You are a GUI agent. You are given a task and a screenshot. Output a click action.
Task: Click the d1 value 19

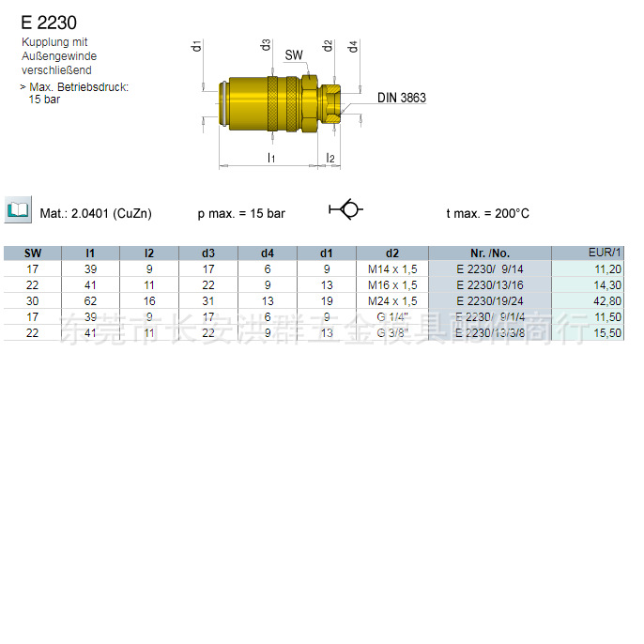pyautogui.click(x=327, y=301)
